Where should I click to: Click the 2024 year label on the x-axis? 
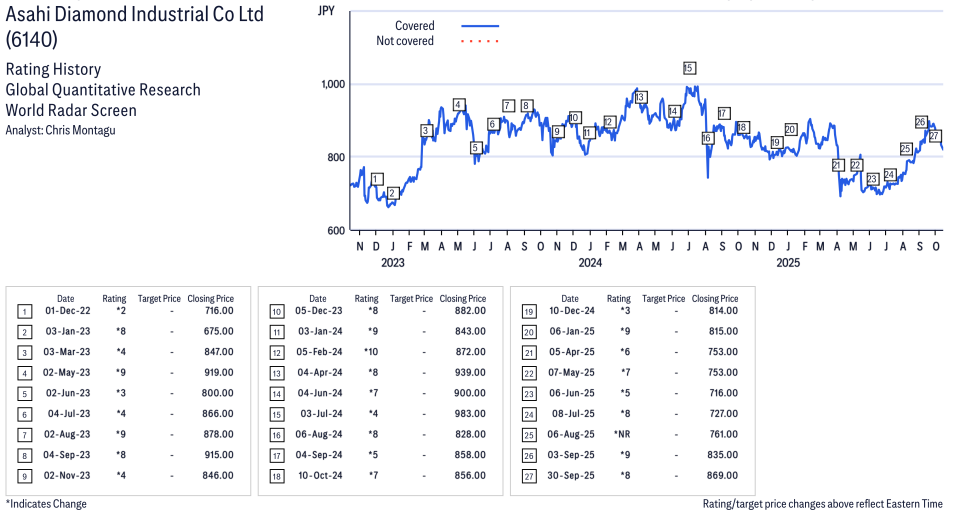(x=590, y=263)
